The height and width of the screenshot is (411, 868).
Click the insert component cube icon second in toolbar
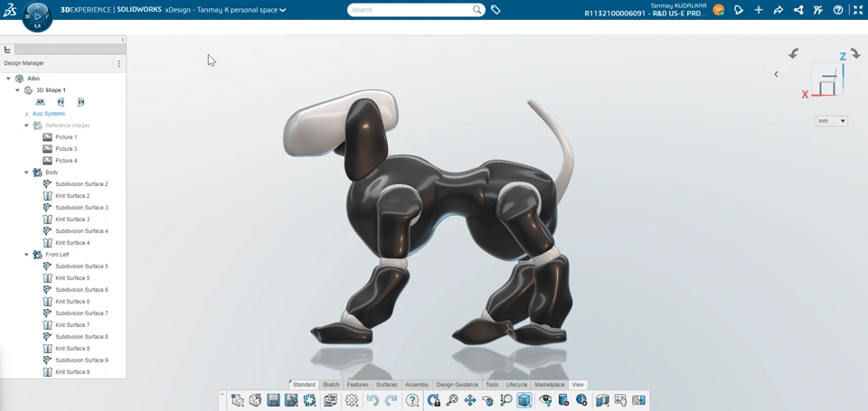click(255, 400)
